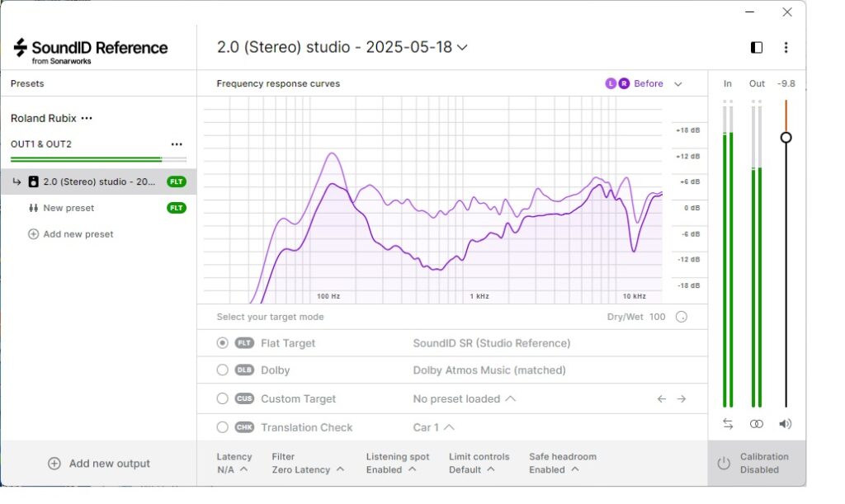This screenshot has height=504, width=845.
Task: Enable calibration with the power button
Action: [724, 464]
